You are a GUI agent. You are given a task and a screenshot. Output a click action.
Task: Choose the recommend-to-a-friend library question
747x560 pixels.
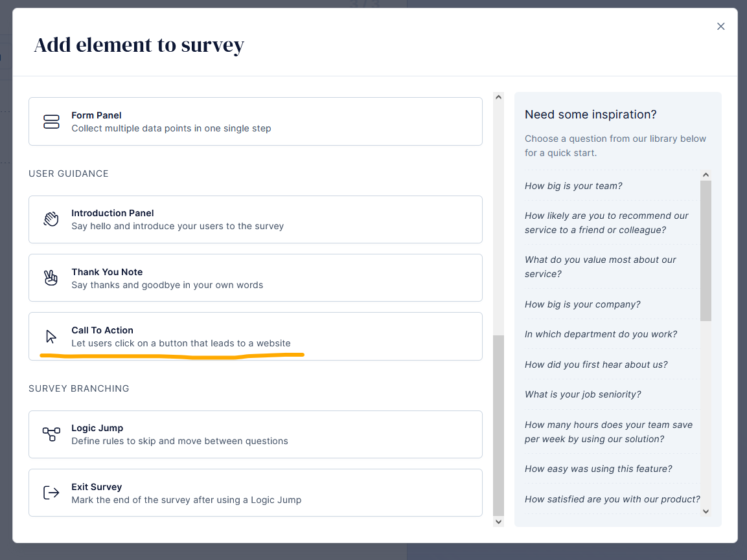click(x=606, y=222)
